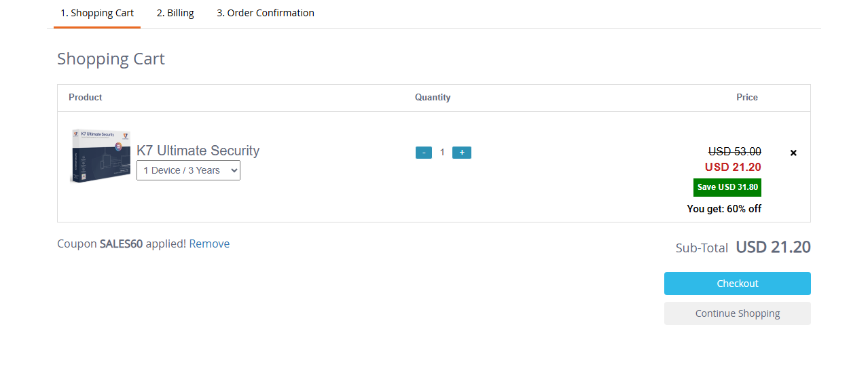Increase quantity with the plus button

point(462,153)
